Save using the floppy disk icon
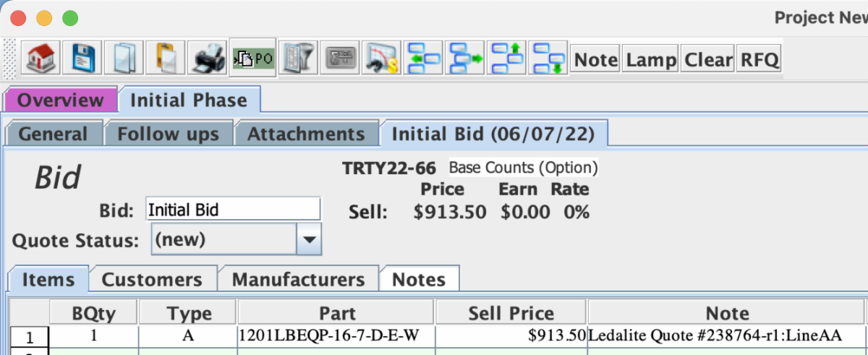The height and width of the screenshot is (355, 868). point(82,58)
